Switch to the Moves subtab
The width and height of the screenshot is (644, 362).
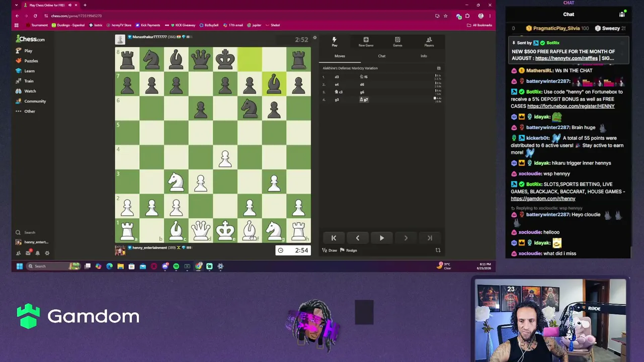340,56
